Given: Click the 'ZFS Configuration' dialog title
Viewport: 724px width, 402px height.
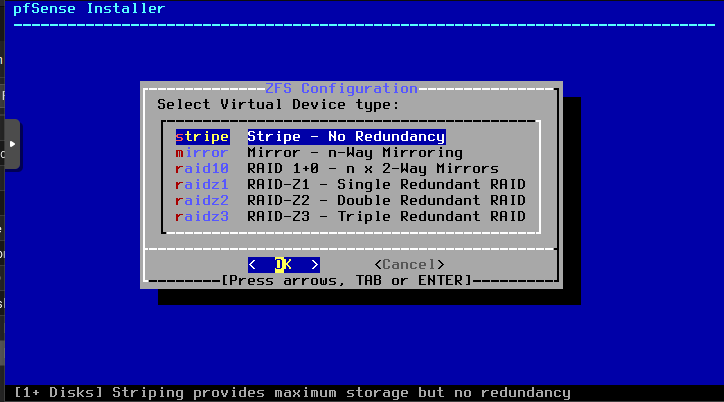Looking at the screenshot, I should tap(342, 88).
